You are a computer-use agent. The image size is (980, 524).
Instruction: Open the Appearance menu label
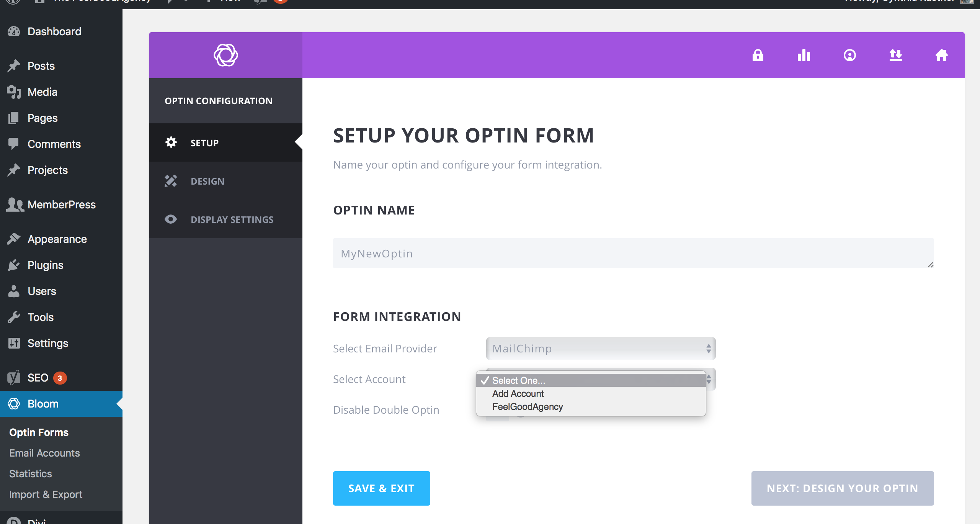tap(57, 239)
